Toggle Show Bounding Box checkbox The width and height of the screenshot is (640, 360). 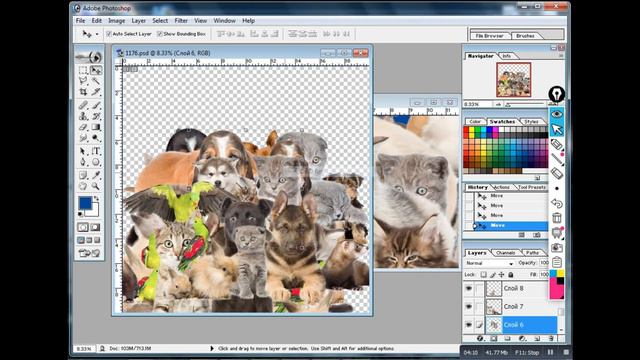pos(160,34)
